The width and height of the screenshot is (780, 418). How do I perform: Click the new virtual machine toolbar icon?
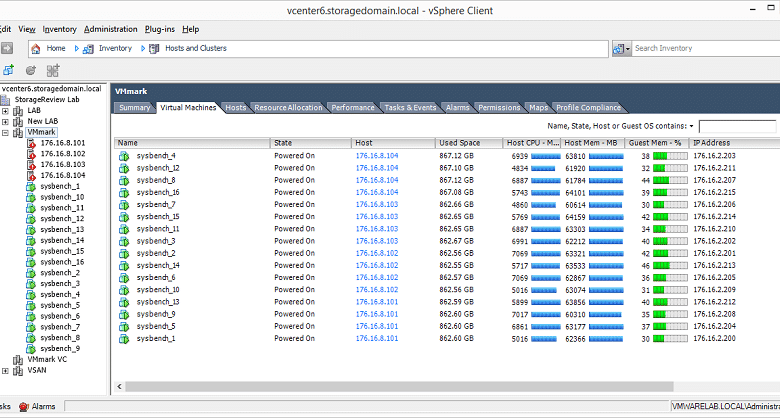tap(8, 71)
